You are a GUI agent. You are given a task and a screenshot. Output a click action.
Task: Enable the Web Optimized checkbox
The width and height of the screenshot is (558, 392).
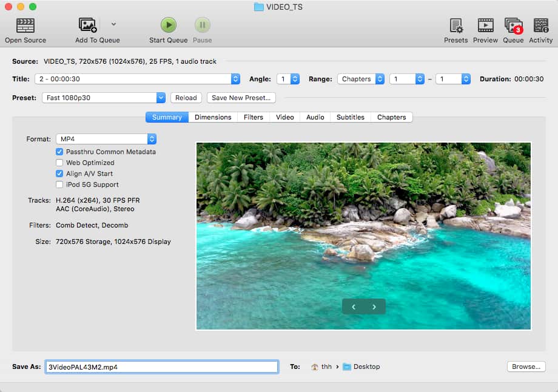(x=60, y=163)
